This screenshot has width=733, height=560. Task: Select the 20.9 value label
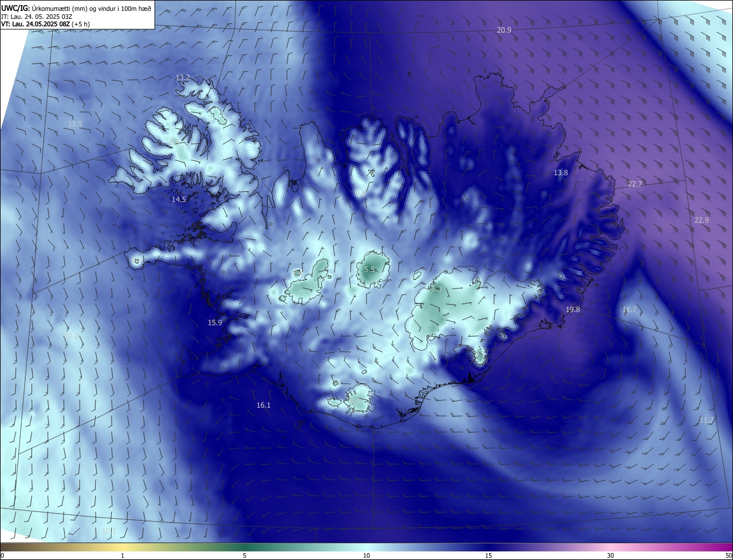coord(504,30)
